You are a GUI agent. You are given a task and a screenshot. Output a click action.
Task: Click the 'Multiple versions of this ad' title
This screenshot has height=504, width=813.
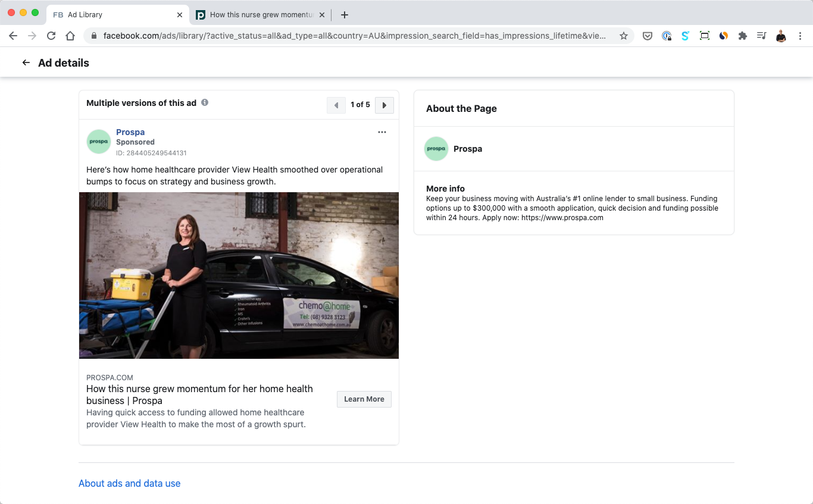[x=141, y=103]
